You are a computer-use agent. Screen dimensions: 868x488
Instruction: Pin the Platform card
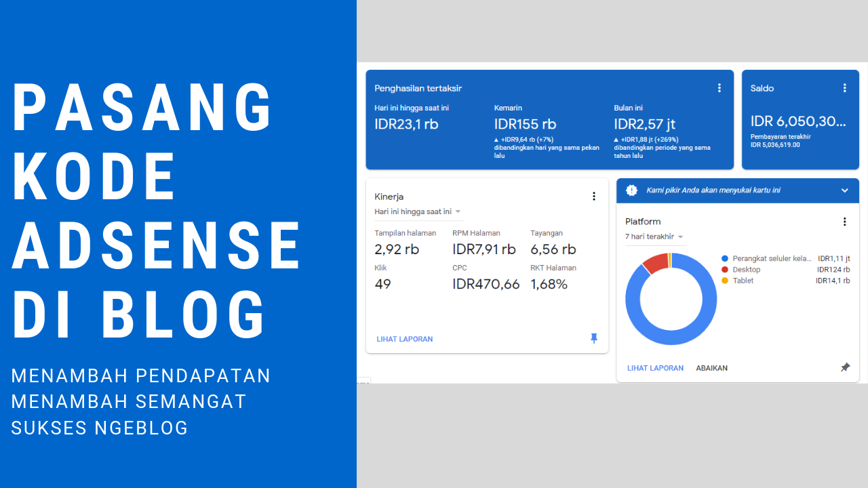pos(845,367)
